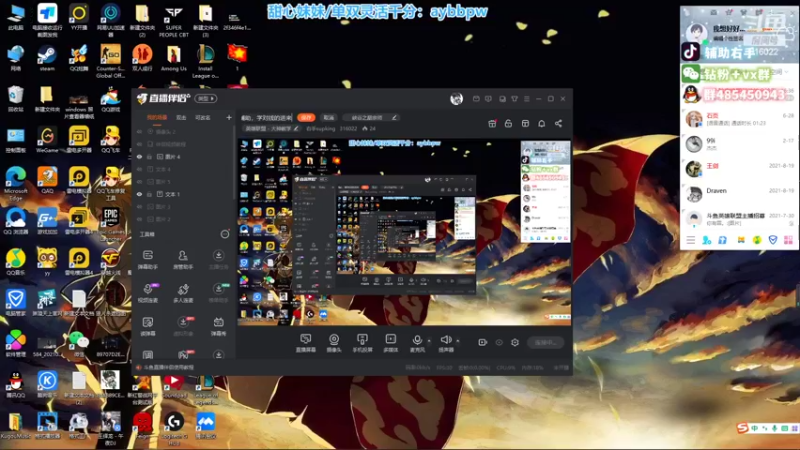Open the 多人连麦 tool
Viewport: 800px width, 450px height.
pos(183,293)
